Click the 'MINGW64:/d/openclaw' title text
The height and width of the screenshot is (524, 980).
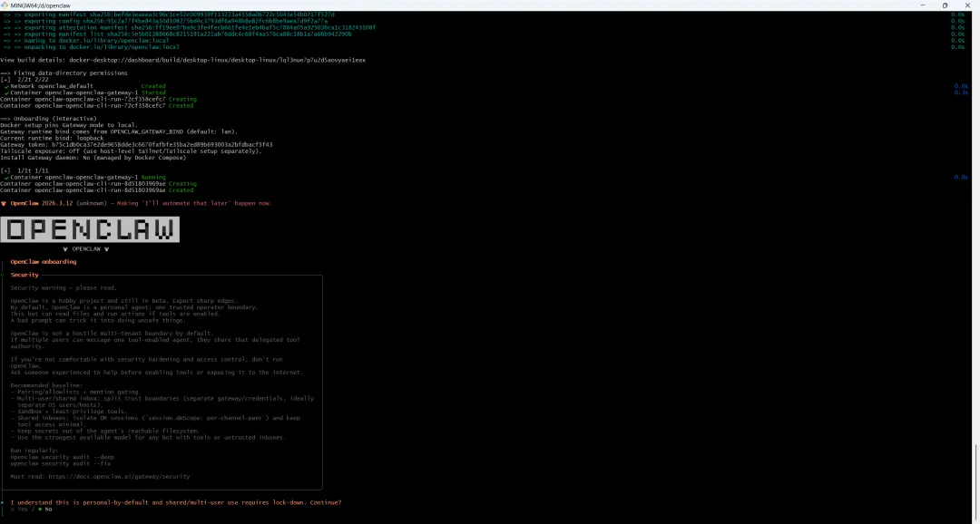click(41, 5)
